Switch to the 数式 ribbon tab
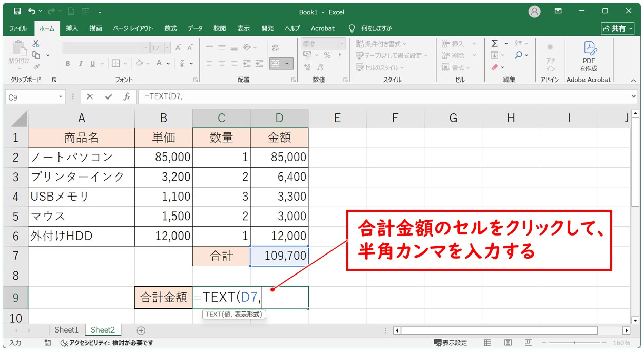Image resolution: width=644 pixels, height=352 pixels. (170, 28)
